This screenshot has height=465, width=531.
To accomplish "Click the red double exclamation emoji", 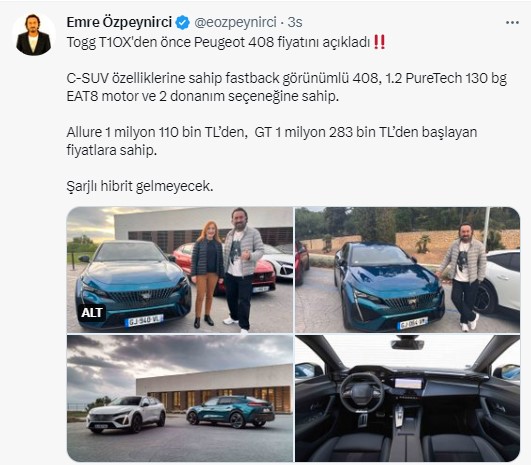I will [x=379, y=43].
